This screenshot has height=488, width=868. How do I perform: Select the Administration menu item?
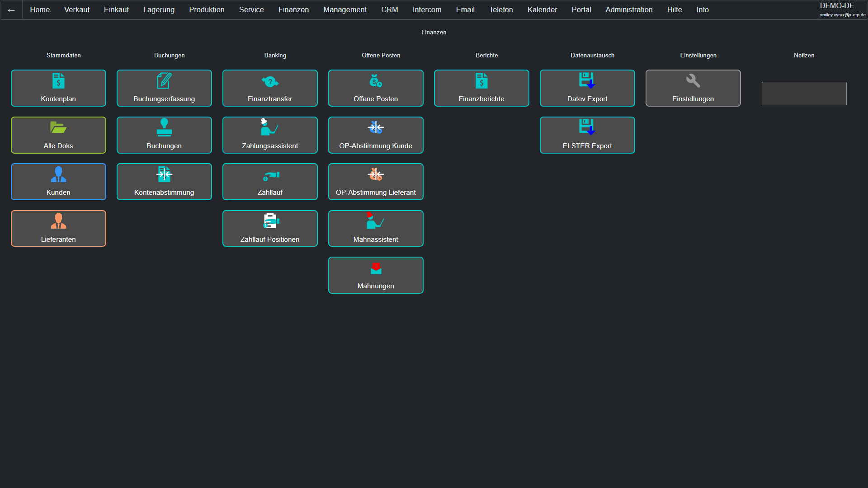point(629,9)
